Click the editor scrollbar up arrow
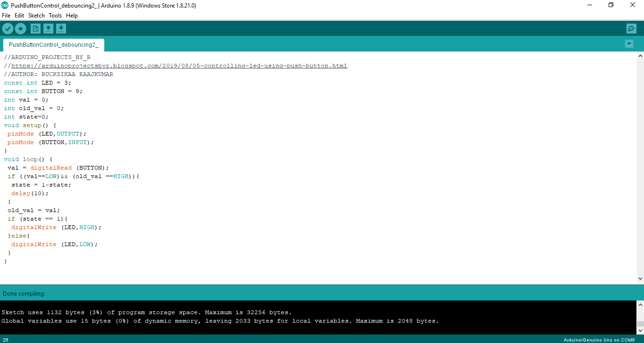The image size is (644, 343). [640, 55]
